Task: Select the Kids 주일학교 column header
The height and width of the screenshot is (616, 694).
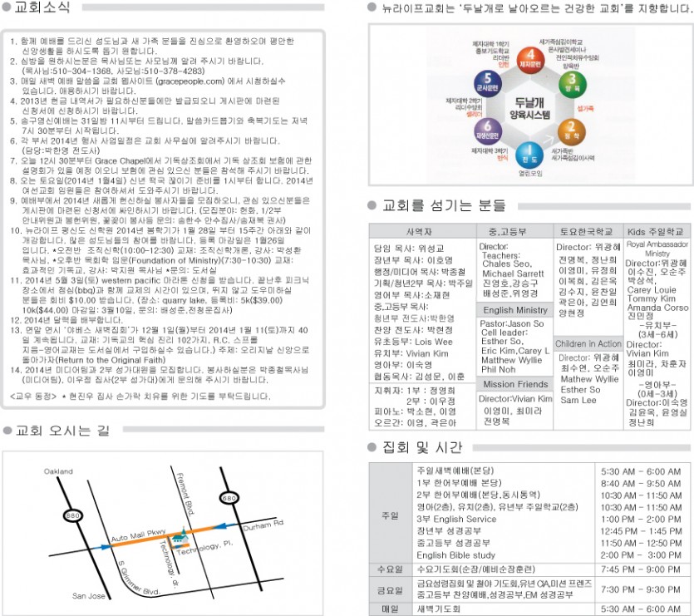Action: (657, 231)
